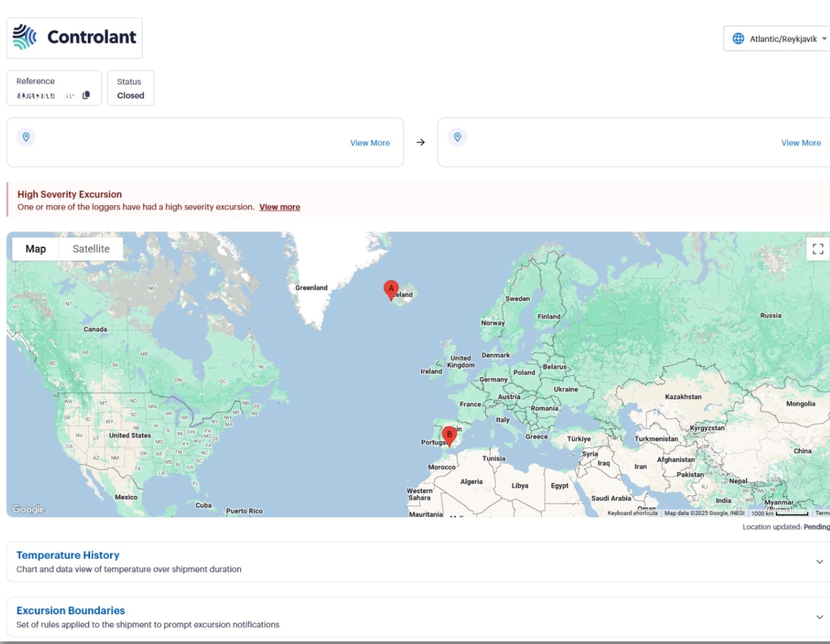Click the Greenland label on the map

311,288
